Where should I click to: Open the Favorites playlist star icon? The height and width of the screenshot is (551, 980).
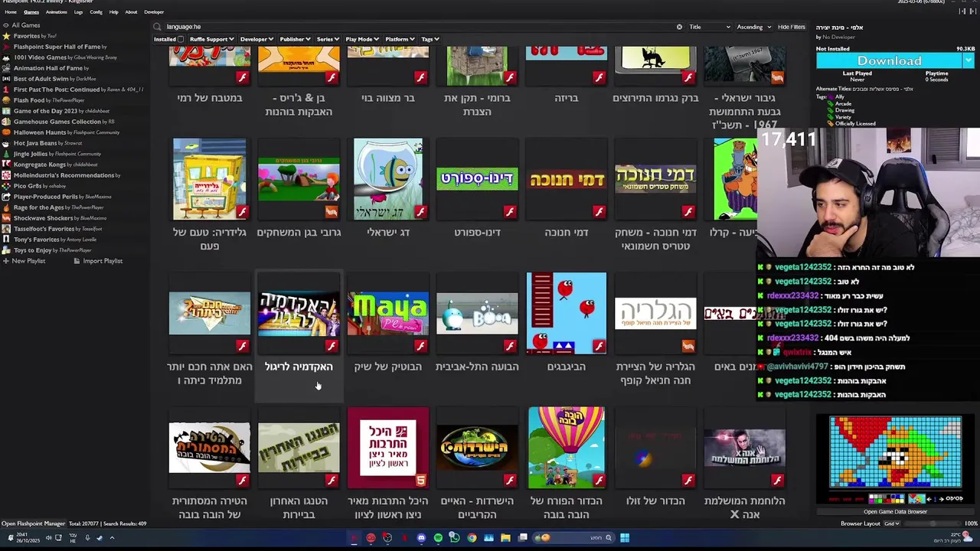(x=6, y=36)
